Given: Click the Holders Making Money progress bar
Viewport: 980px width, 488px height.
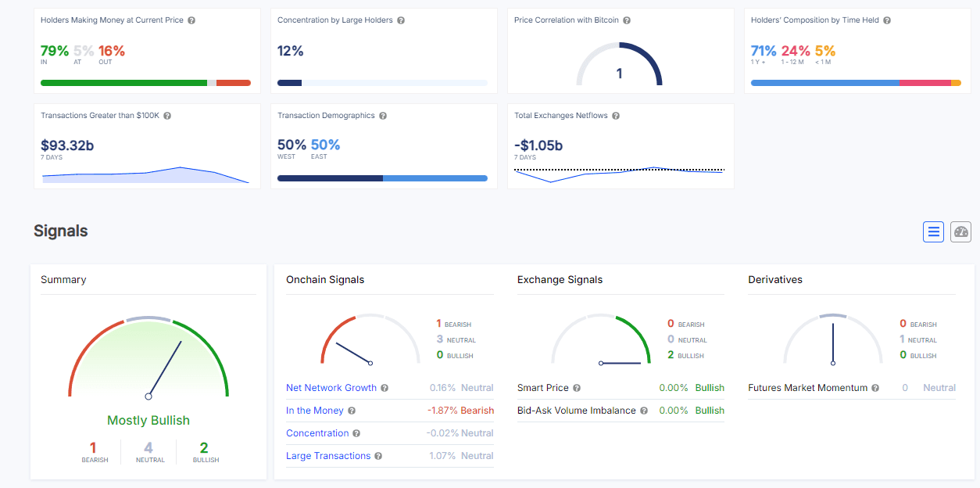Looking at the screenshot, I should click(x=145, y=83).
